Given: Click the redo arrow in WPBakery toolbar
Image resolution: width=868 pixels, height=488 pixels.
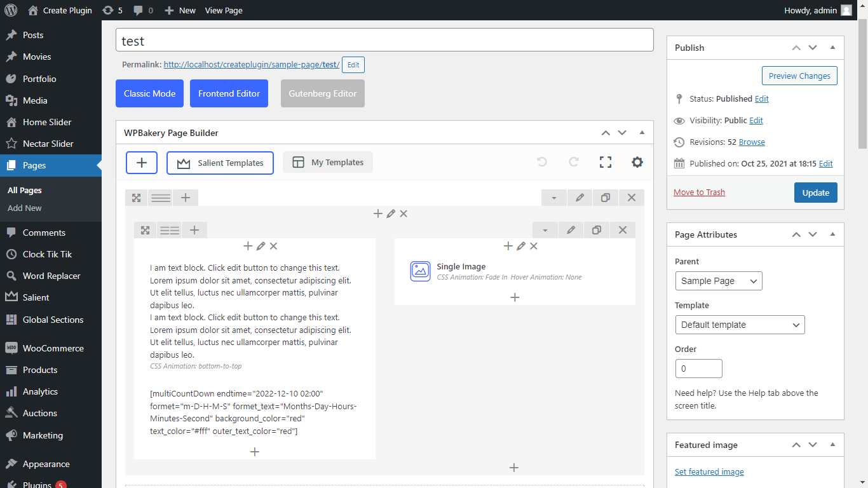Looking at the screenshot, I should (574, 162).
